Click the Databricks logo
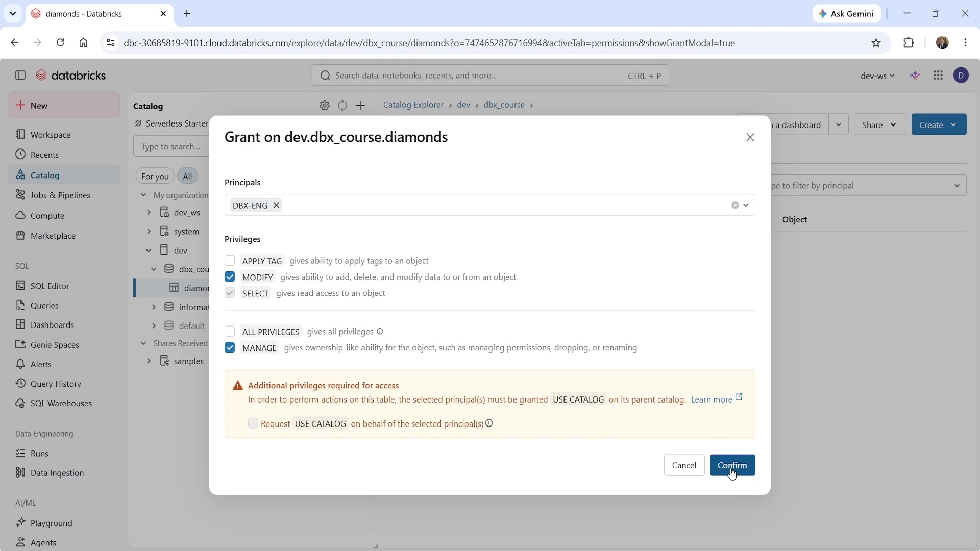Screen dimensions: 980x551 coord(71,76)
